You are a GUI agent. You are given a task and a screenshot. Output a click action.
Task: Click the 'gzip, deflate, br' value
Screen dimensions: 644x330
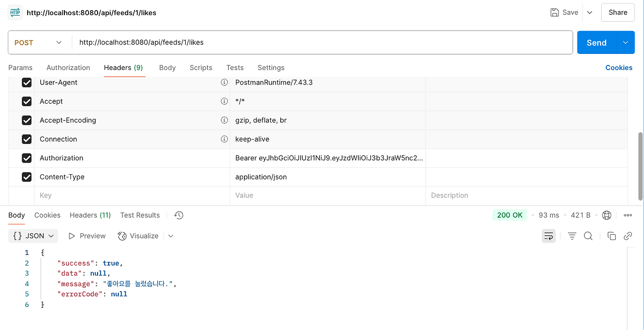click(261, 120)
